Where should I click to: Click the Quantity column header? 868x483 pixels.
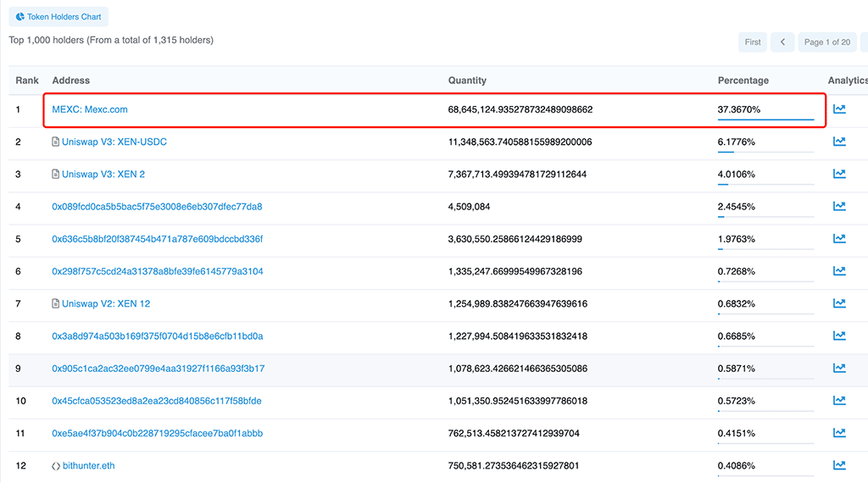click(467, 80)
